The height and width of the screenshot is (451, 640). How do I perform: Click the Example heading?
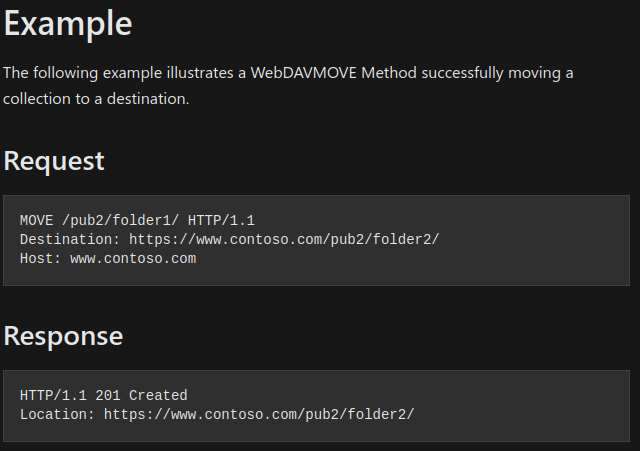(x=68, y=24)
